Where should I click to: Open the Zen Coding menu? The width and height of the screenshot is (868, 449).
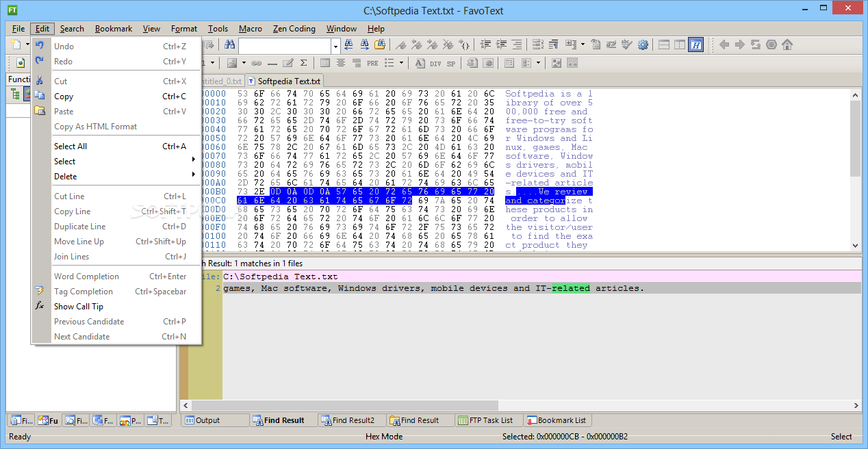pos(294,29)
